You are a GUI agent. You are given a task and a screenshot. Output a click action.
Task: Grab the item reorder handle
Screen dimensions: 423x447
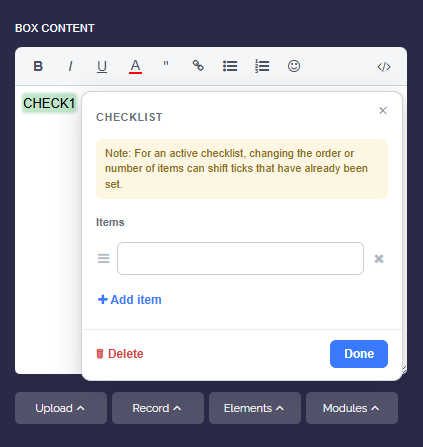coord(104,258)
